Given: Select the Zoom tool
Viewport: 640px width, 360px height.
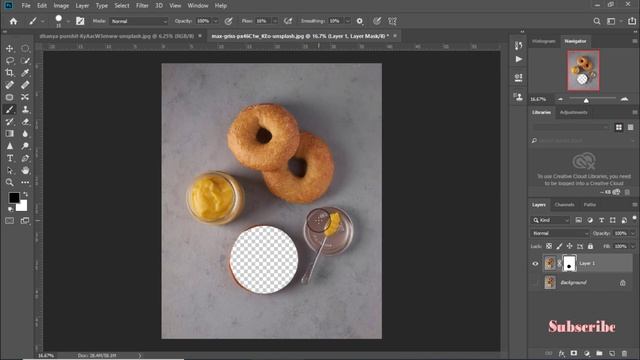Looking at the screenshot, I should tap(9, 182).
